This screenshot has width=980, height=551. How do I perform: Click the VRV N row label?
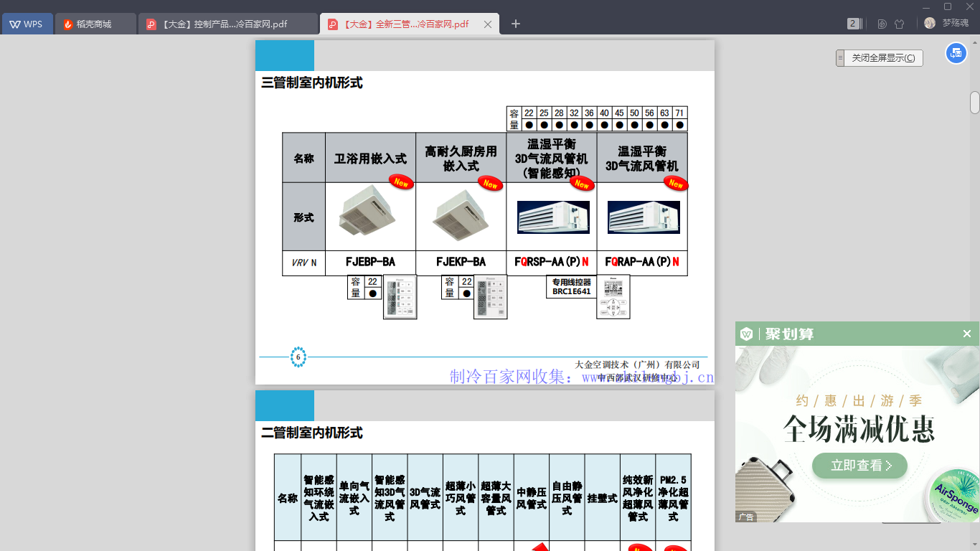[304, 263]
